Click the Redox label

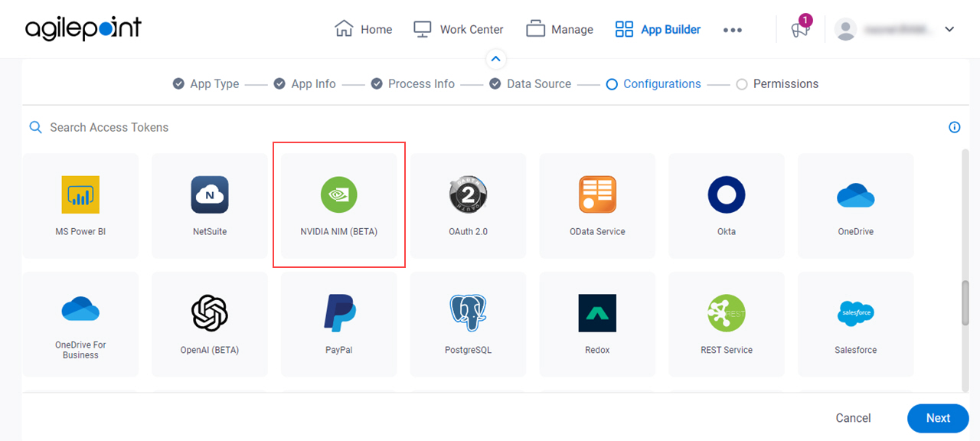click(597, 351)
